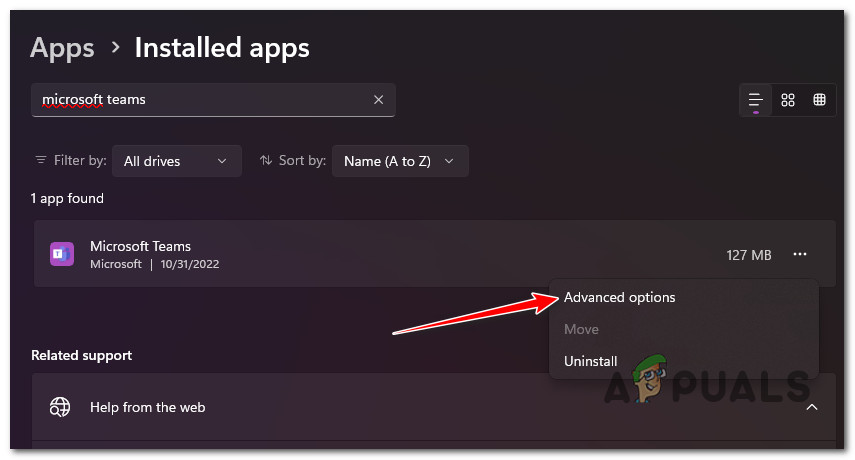The height and width of the screenshot is (460, 855).
Task: Click the 127 MB size value
Action: pos(749,255)
